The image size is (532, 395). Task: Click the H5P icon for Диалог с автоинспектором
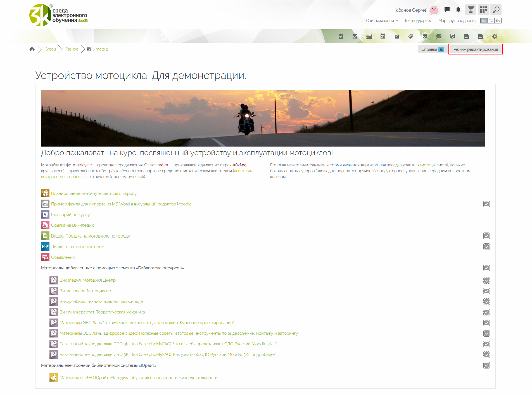tap(45, 246)
